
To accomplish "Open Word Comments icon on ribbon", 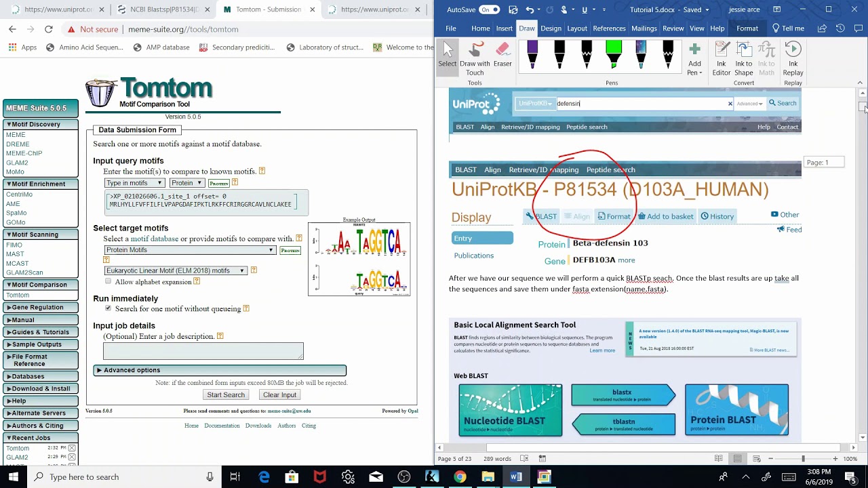I will 858,28.
